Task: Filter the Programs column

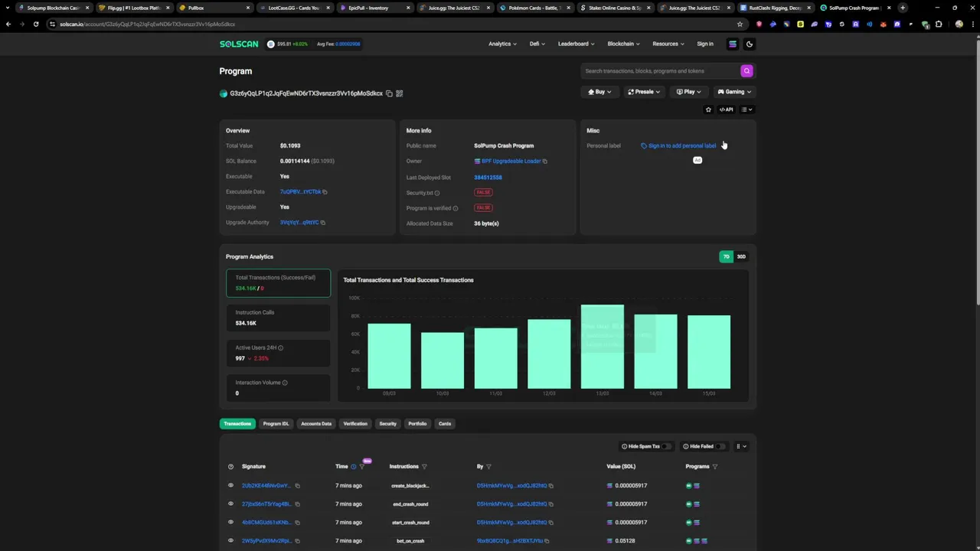Action: coord(715,467)
